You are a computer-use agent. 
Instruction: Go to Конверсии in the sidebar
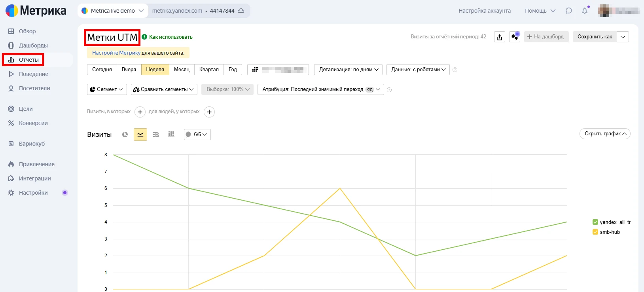tap(33, 123)
